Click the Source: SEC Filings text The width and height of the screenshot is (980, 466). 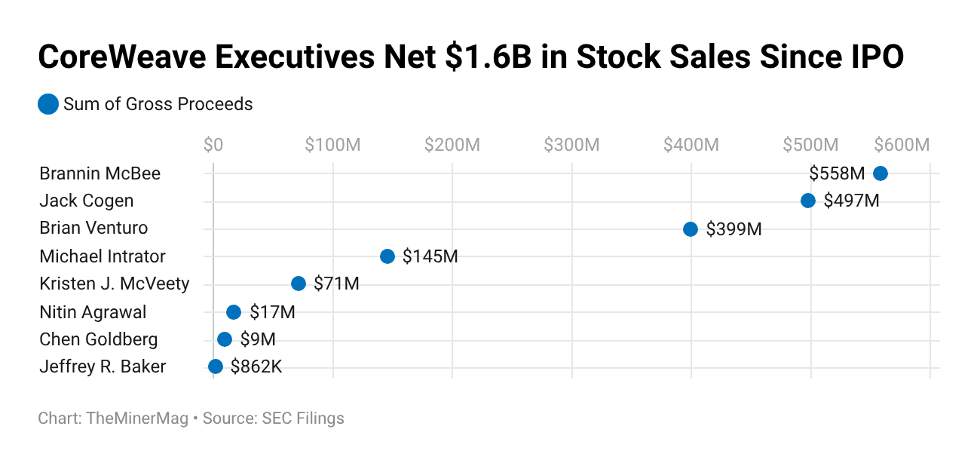pyautogui.click(x=274, y=418)
